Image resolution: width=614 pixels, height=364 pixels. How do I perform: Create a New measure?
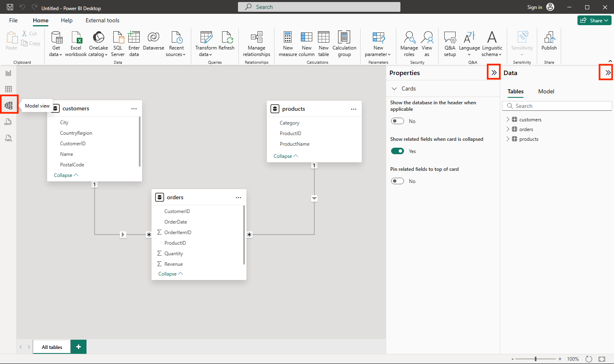pos(288,44)
